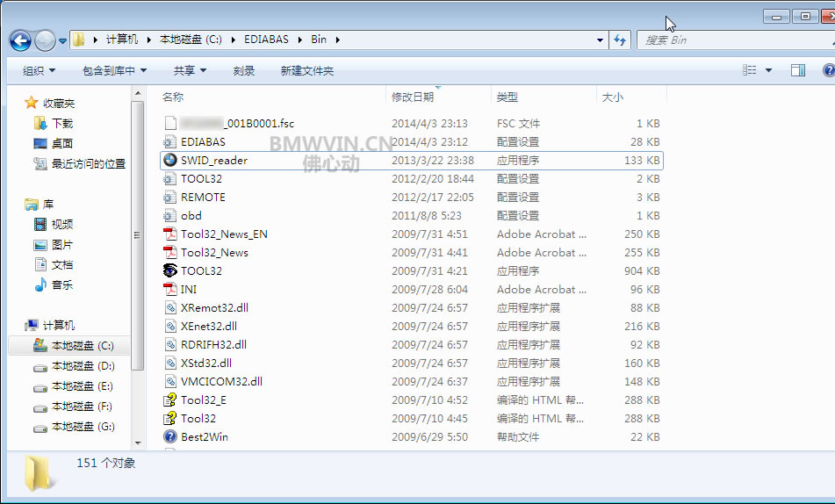The image size is (835, 504).
Task: Open the SWID_reader application icon
Action: click(x=169, y=161)
